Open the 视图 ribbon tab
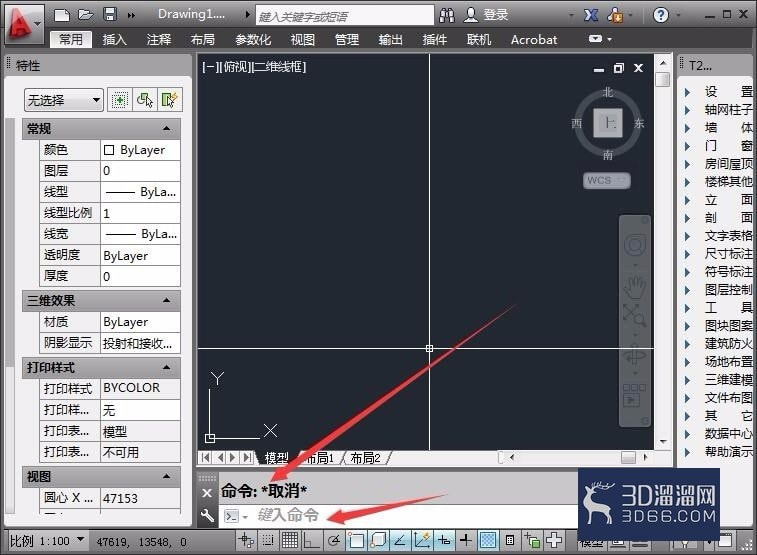Viewport: 757px width, 555px height. pyautogui.click(x=303, y=40)
